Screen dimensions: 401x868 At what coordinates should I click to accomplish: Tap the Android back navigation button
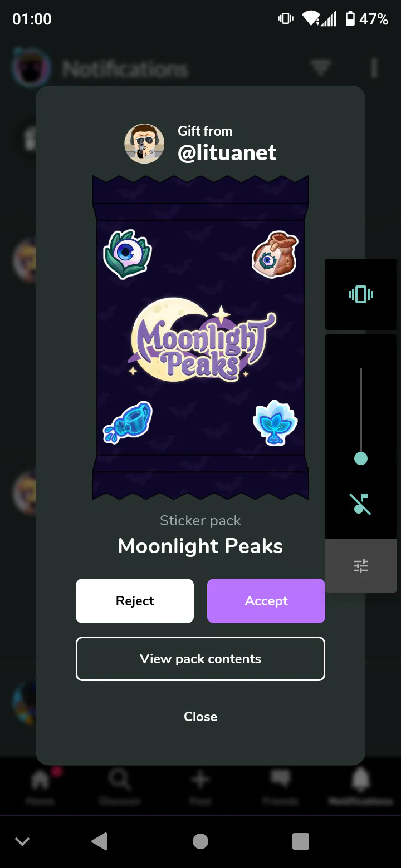pos(99,841)
